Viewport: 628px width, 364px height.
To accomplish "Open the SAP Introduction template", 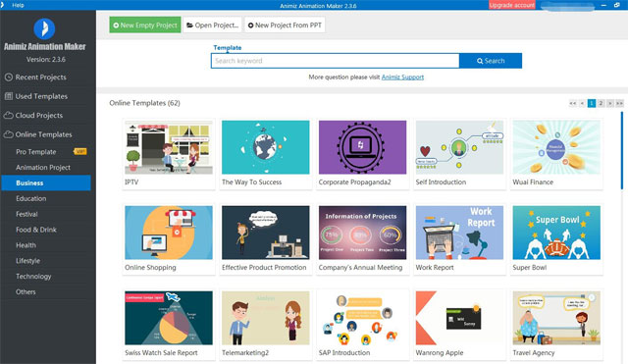I will [x=362, y=318].
